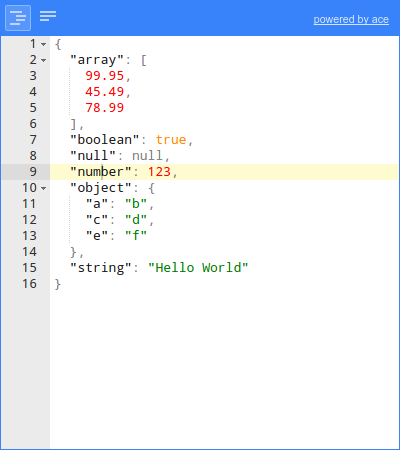The image size is (400, 450).
Task: Click the closing brace on line 16
Action: point(58,284)
